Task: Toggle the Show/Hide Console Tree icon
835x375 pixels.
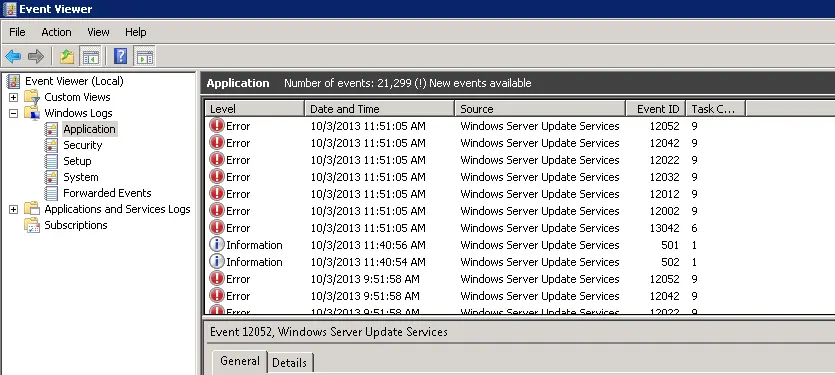Action: tap(90, 56)
